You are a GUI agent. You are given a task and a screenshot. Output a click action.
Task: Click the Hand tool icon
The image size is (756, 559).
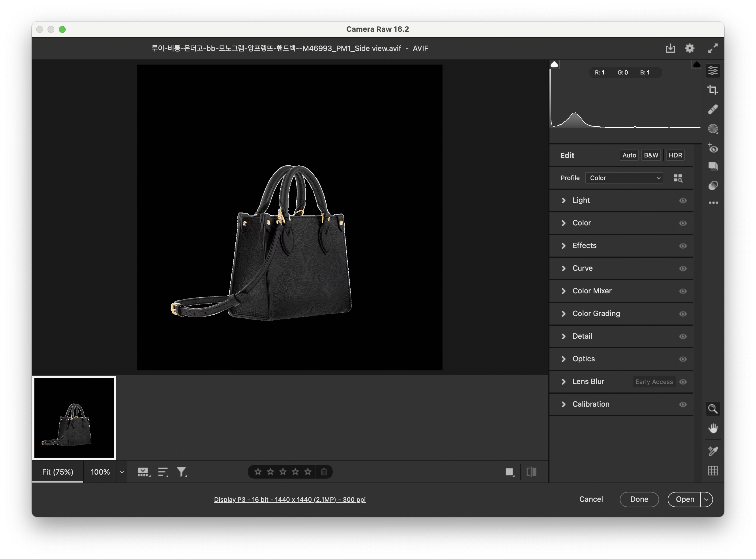click(713, 428)
